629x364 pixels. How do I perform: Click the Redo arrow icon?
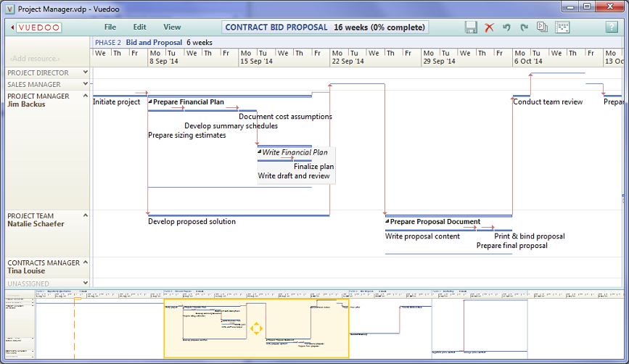(524, 28)
